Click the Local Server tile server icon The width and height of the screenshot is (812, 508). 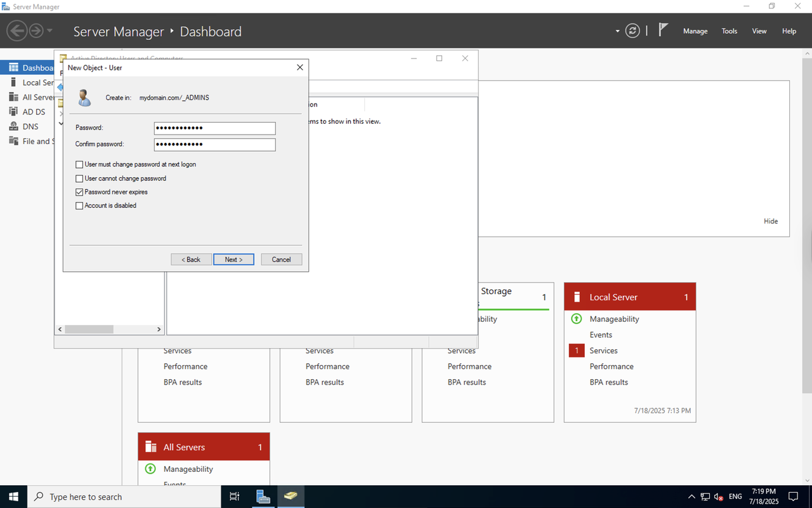pyautogui.click(x=577, y=297)
